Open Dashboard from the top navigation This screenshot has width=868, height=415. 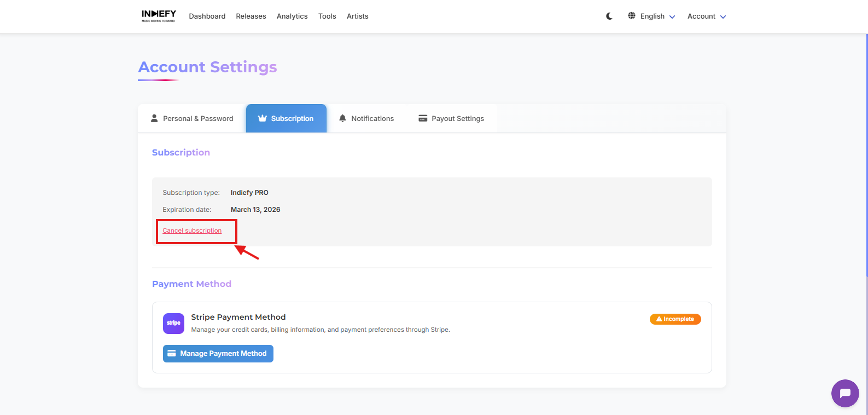coord(207,16)
